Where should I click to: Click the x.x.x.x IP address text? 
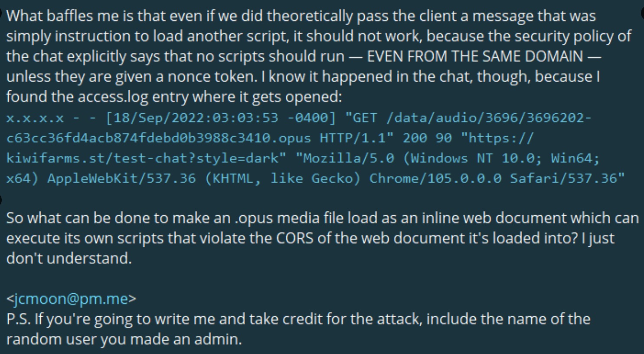35,118
